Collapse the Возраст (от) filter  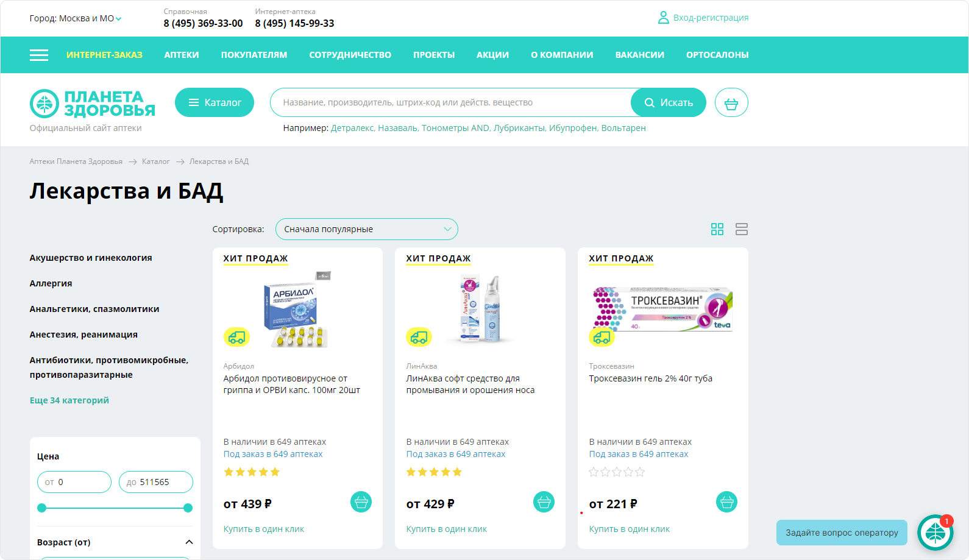[x=189, y=542]
